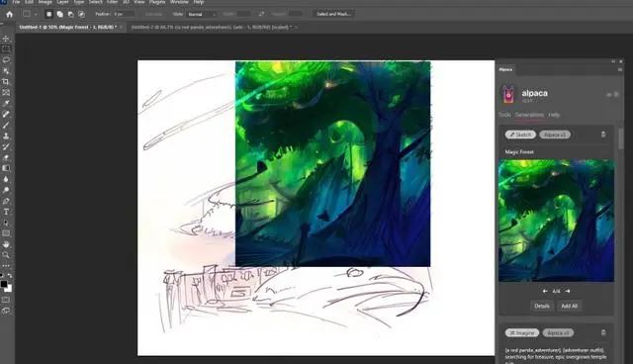The height and width of the screenshot is (364, 633).
Task: Click the Alpaca panel scrollbar
Action: (x=620, y=139)
